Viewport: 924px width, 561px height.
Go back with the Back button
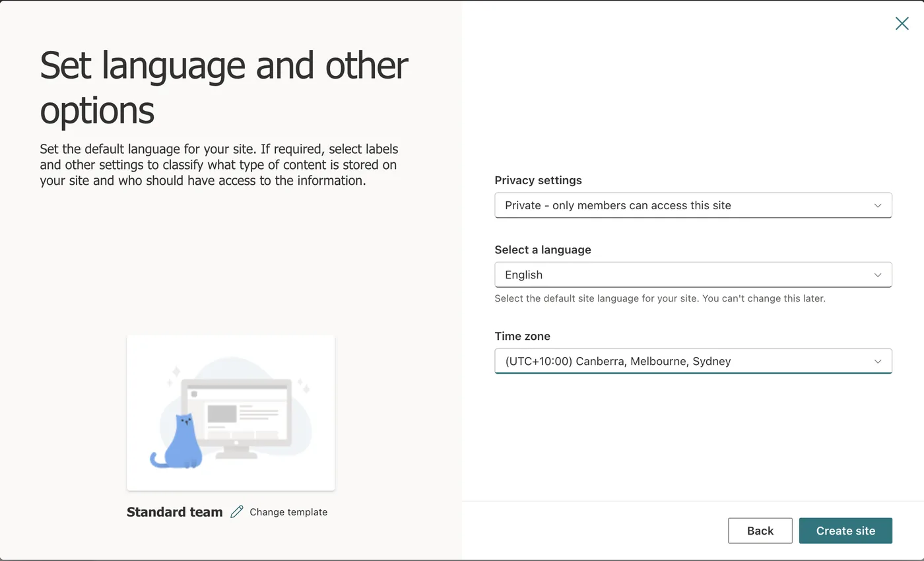pyautogui.click(x=760, y=531)
